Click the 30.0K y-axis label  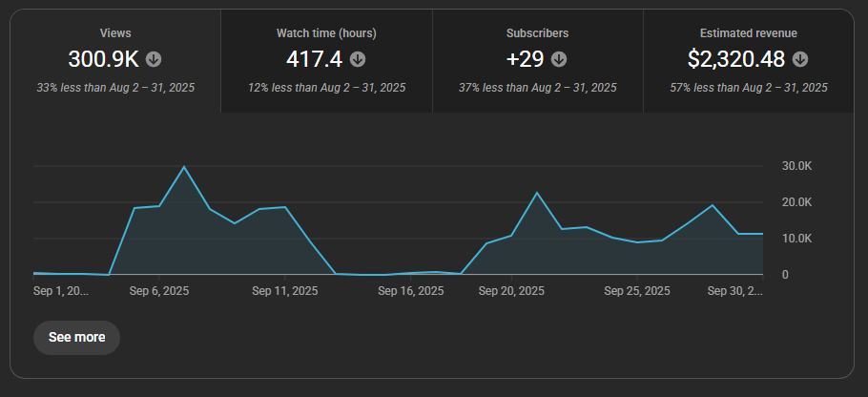click(796, 166)
